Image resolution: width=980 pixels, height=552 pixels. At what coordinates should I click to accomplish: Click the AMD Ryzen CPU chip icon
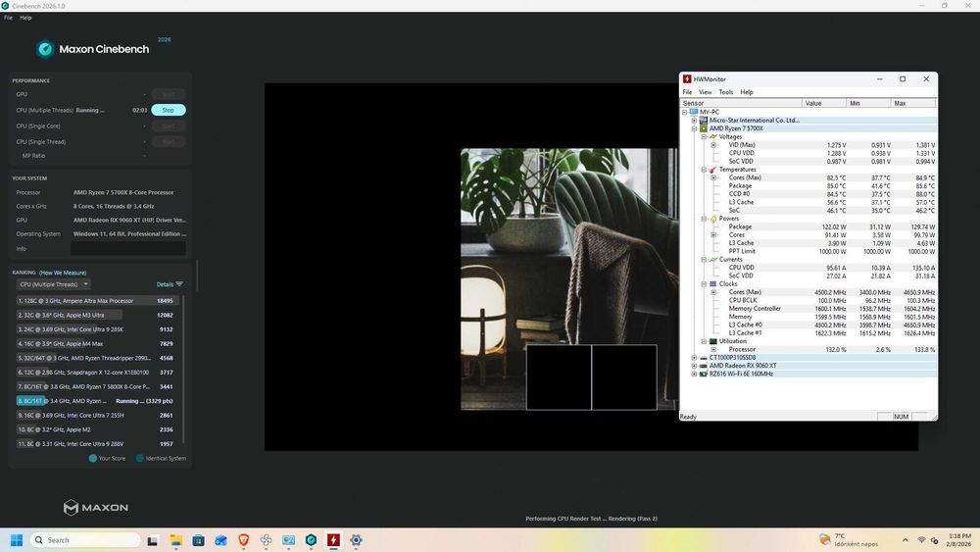coord(703,128)
